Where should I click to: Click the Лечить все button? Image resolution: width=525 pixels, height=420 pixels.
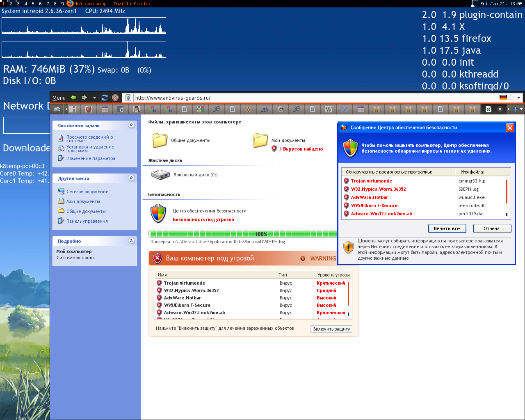(x=447, y=228)
